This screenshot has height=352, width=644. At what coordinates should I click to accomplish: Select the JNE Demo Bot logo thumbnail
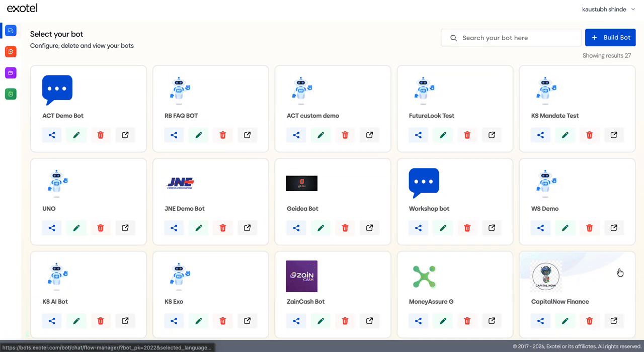180,184
